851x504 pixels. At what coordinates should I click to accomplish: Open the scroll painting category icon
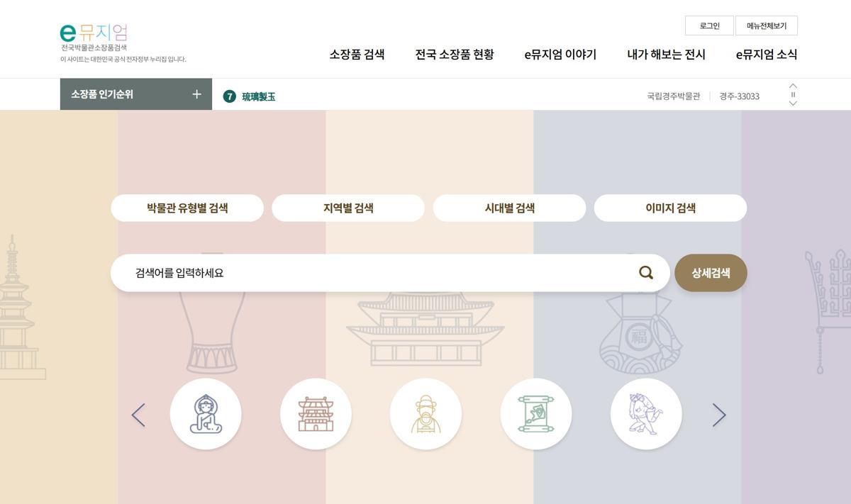tap(535, 414)
